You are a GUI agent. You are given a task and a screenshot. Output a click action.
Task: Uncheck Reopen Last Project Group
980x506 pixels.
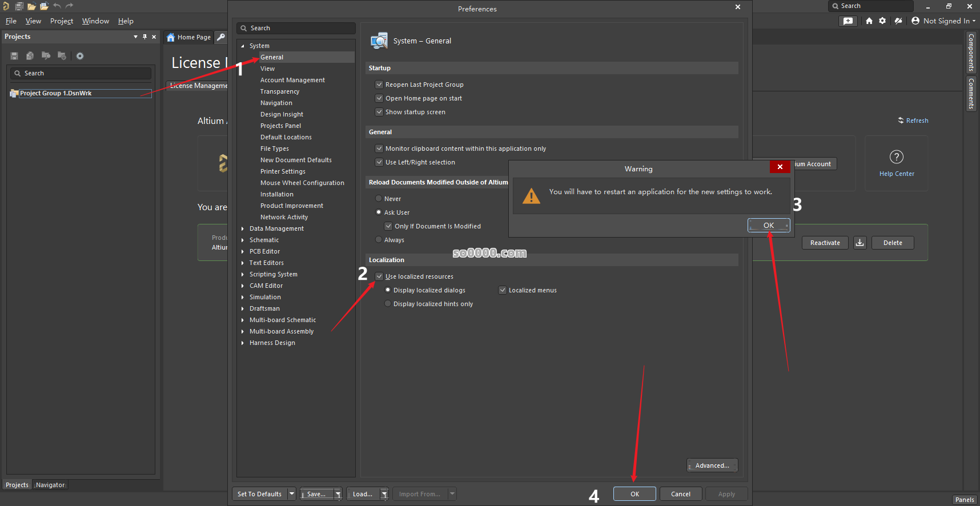379,85
